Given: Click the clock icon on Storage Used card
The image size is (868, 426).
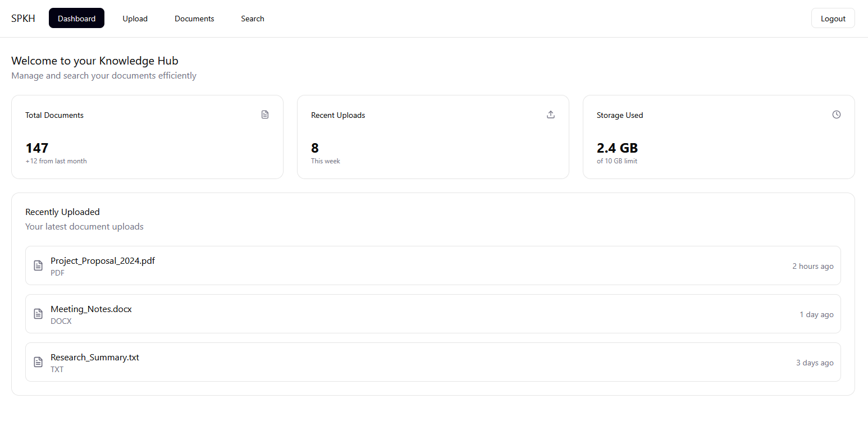Looking at the screenshot, I should coord(837,114).
